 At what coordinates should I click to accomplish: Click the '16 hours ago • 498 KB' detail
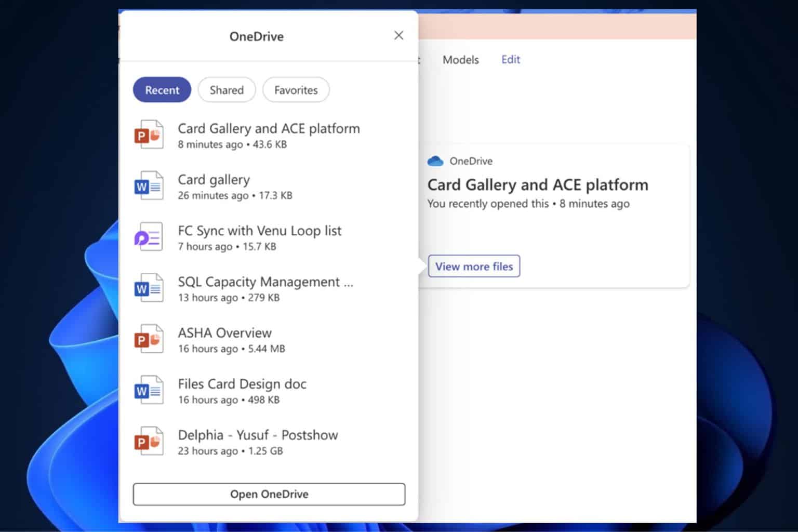(x=229, y=400)
